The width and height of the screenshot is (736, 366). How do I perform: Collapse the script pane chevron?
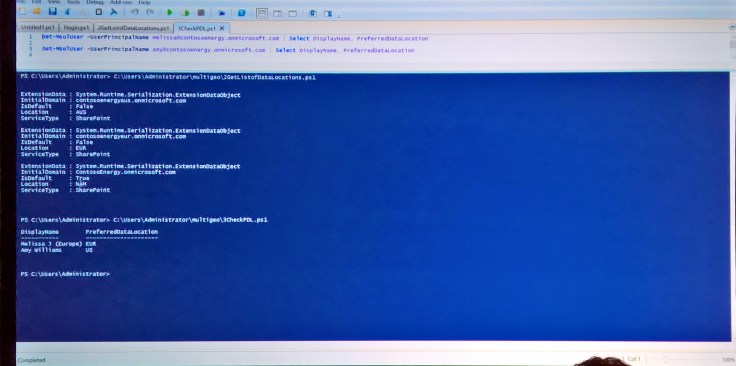[732, 28]
